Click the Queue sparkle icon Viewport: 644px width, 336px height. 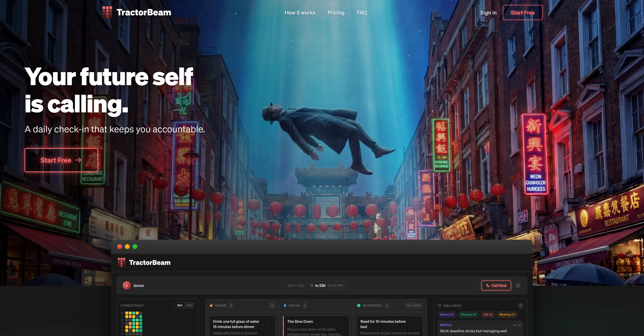click(x=211, y=306)
